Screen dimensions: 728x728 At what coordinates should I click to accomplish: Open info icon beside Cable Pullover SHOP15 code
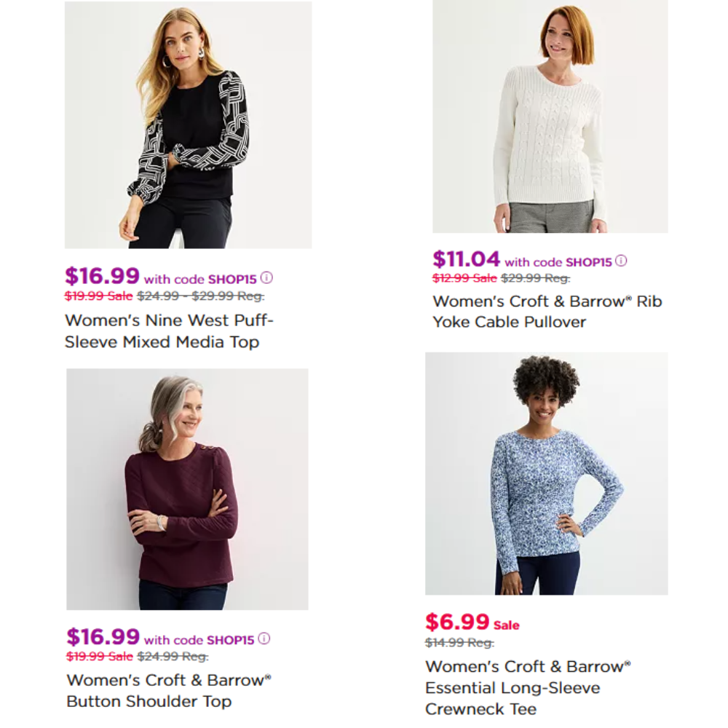coord(621,261)
